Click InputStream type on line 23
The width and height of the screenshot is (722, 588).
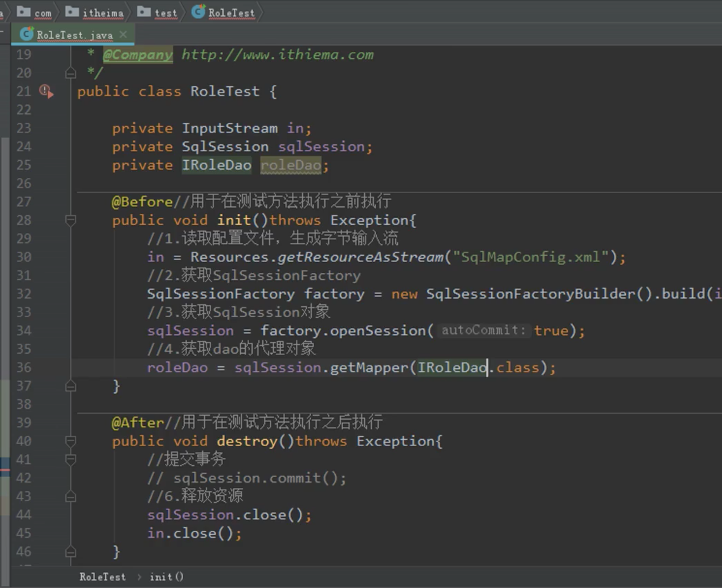230,128
